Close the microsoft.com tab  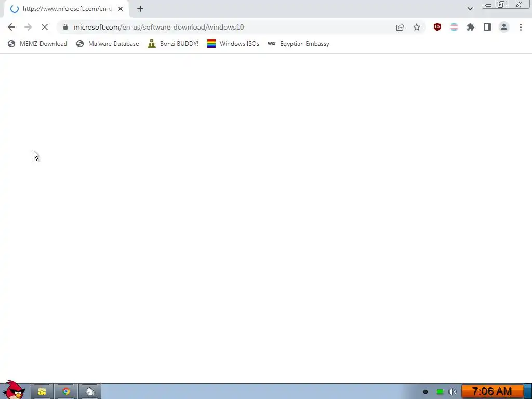coord(121,9)
